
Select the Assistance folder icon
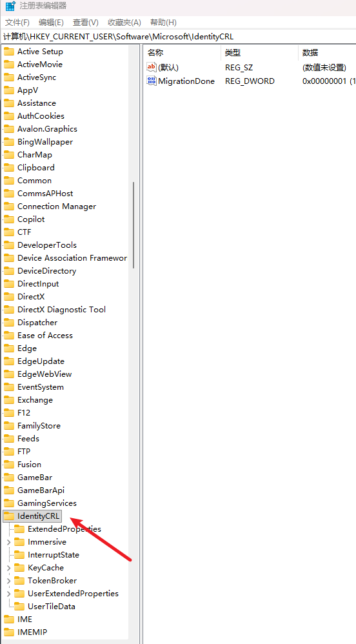tap(9, 103)
